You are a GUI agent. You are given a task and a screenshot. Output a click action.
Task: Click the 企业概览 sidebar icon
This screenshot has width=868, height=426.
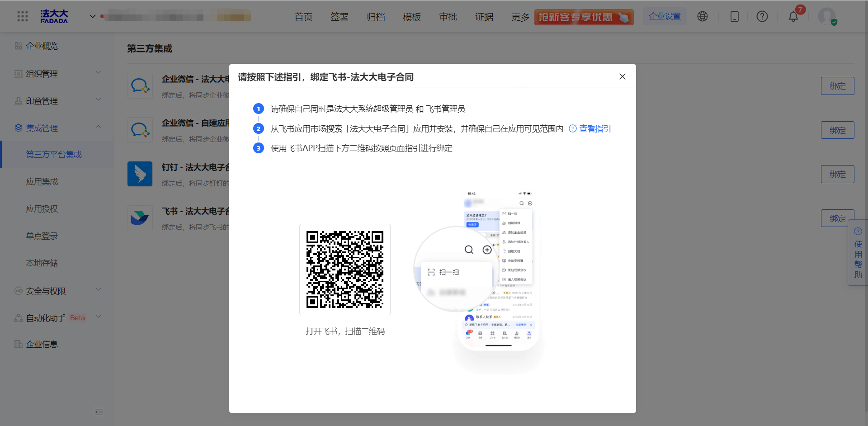[19, 46]
